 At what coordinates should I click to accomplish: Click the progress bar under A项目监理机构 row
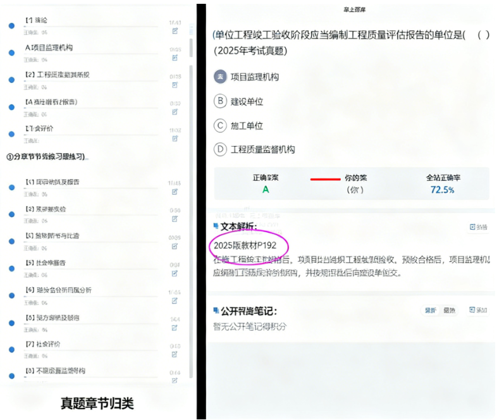coord(91,54)
